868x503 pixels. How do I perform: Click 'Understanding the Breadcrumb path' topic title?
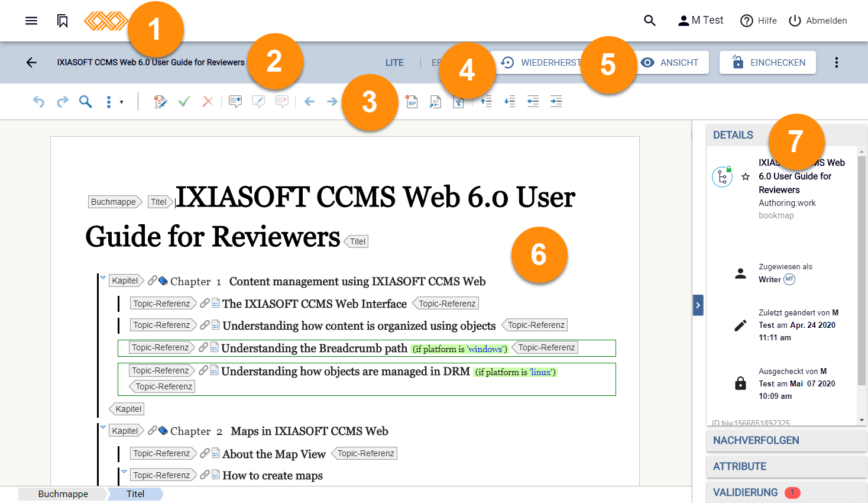(315, 348)
